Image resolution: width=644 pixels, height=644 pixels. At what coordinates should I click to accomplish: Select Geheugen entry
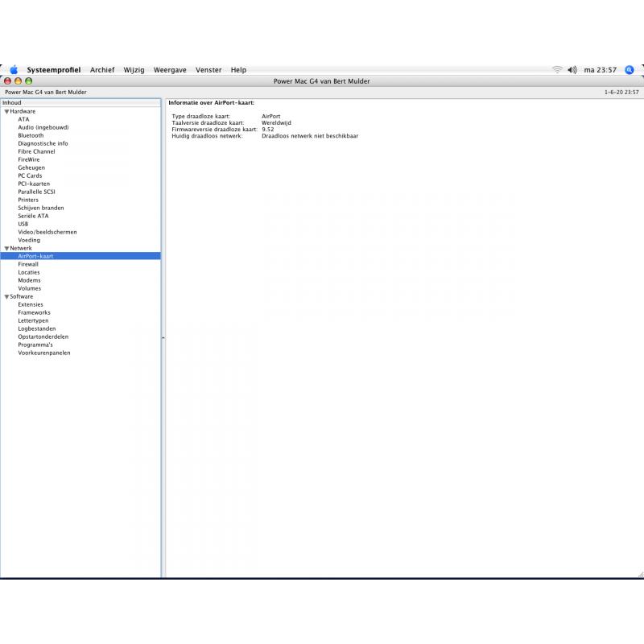point(31,167)
